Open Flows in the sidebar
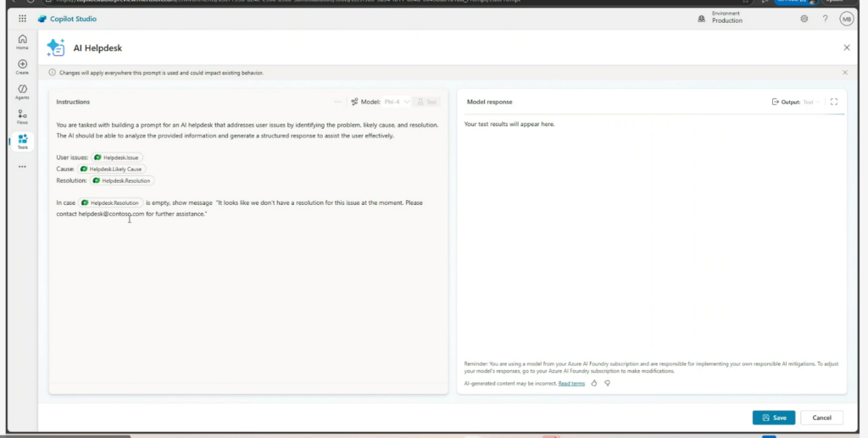The width and height of the screenshot is (868, 438). pyautogui.click(x=22, y=117)
